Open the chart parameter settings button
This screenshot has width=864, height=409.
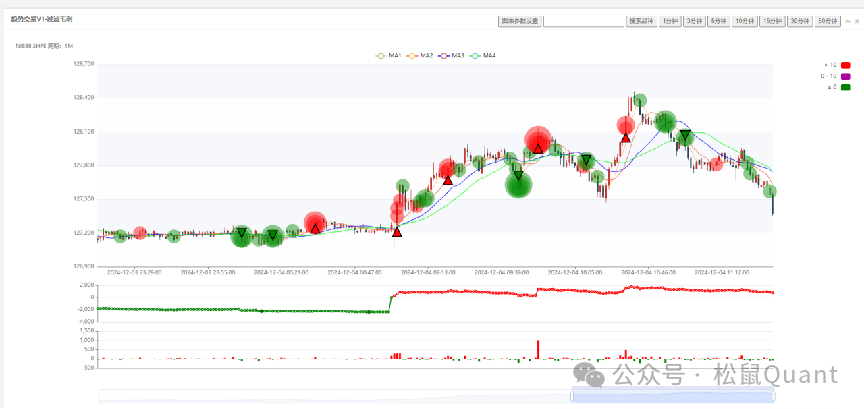tap(519, 20)
